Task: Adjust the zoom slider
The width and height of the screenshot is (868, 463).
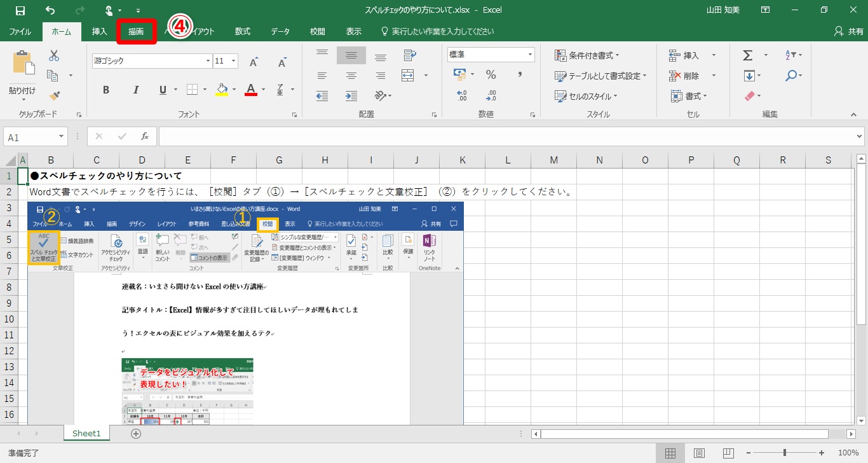Action: 785,453
